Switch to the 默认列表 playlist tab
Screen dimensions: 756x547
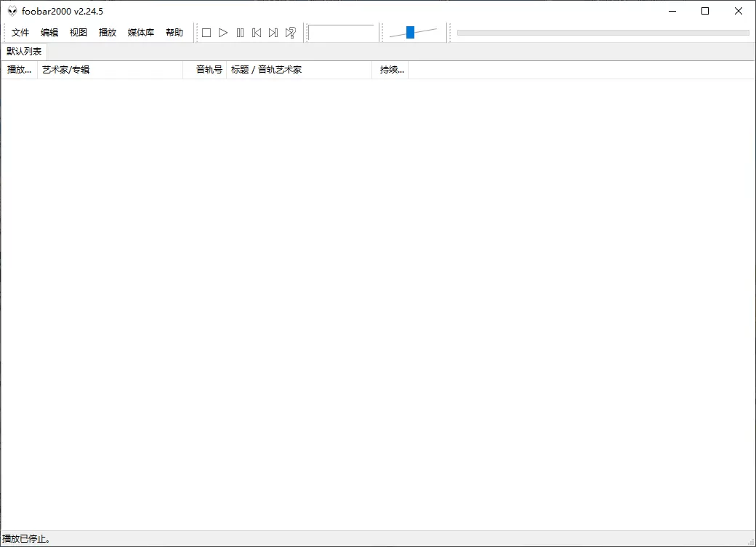[23, 51]
